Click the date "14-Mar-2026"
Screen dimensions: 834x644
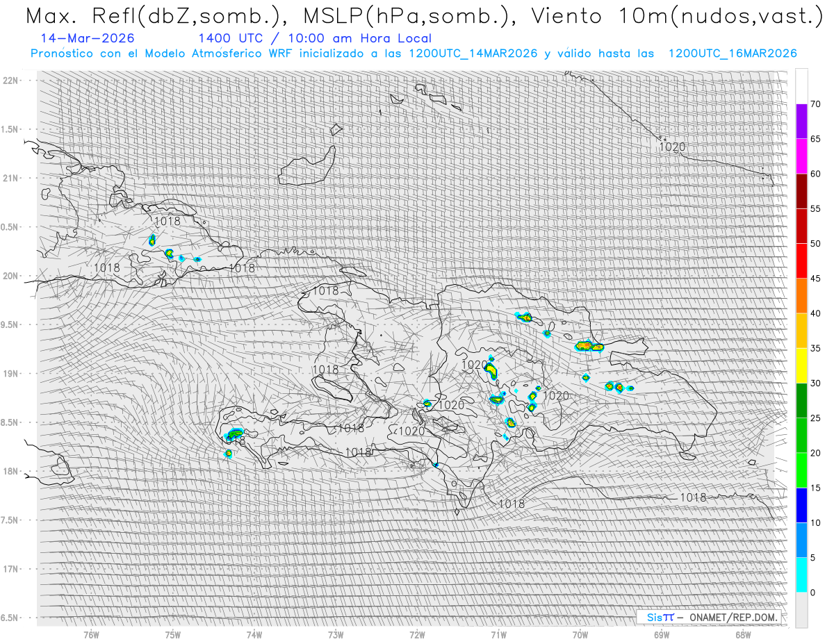point(88,38)
